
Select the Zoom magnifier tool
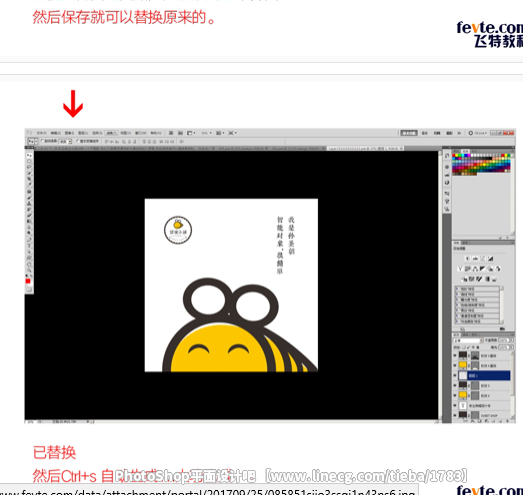coord(29,271)
